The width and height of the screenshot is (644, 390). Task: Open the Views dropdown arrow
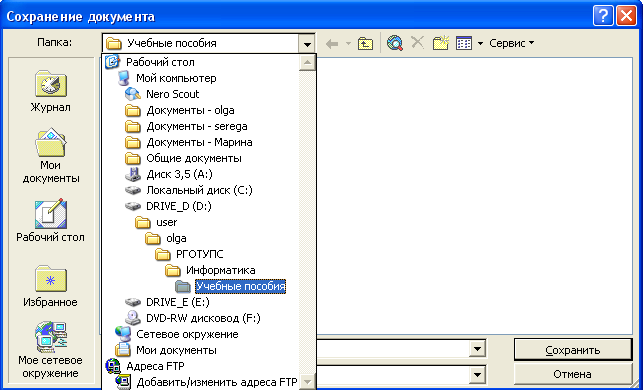(480, 43)
